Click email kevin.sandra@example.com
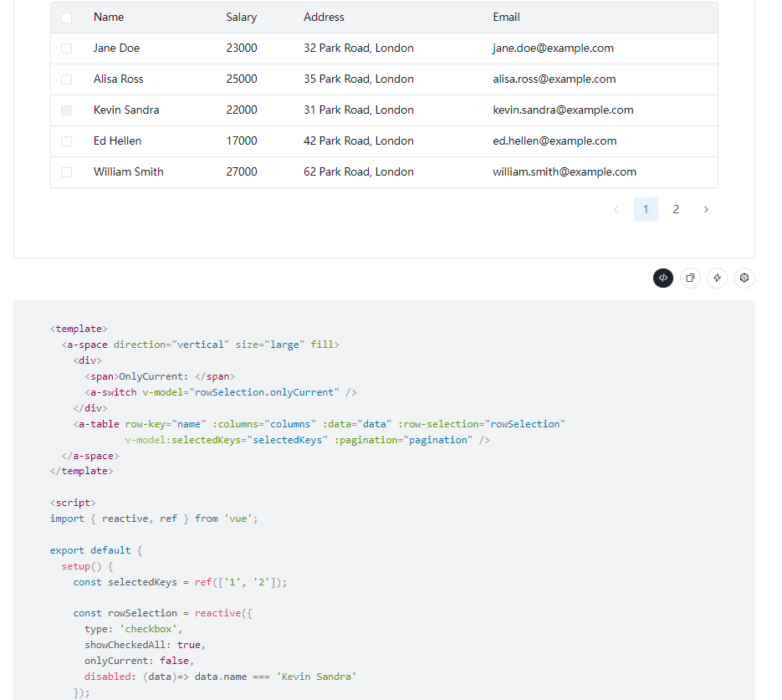 (563, 110)
